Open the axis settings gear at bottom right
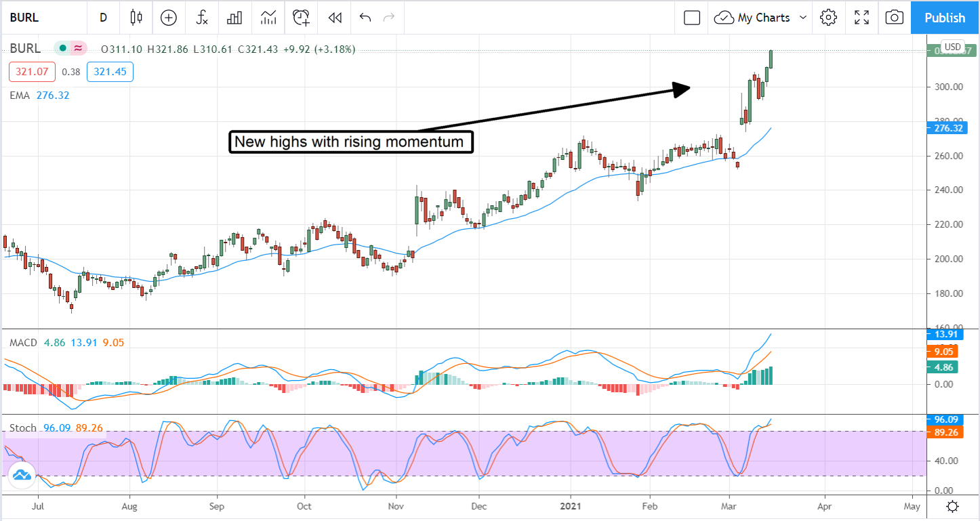This screenshot has height=521, width=980. tap(952, 506)
